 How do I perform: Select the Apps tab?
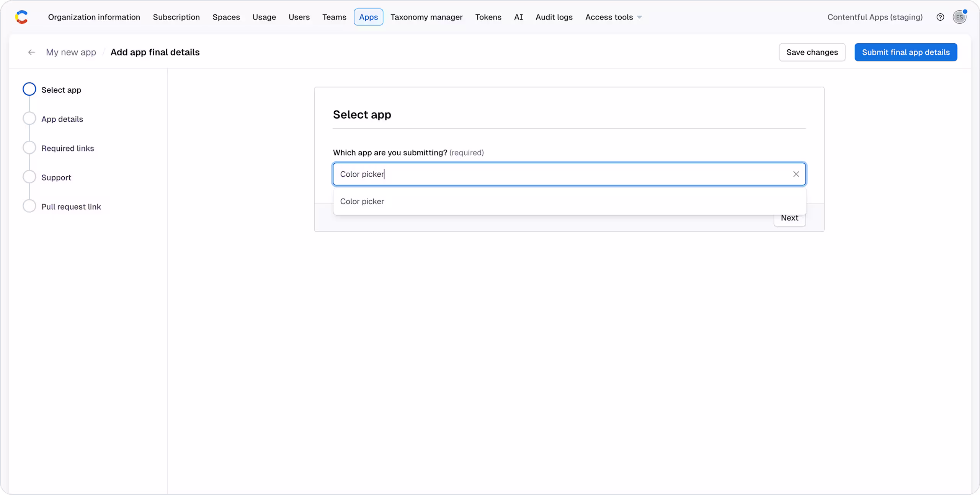tap(368, 17)
